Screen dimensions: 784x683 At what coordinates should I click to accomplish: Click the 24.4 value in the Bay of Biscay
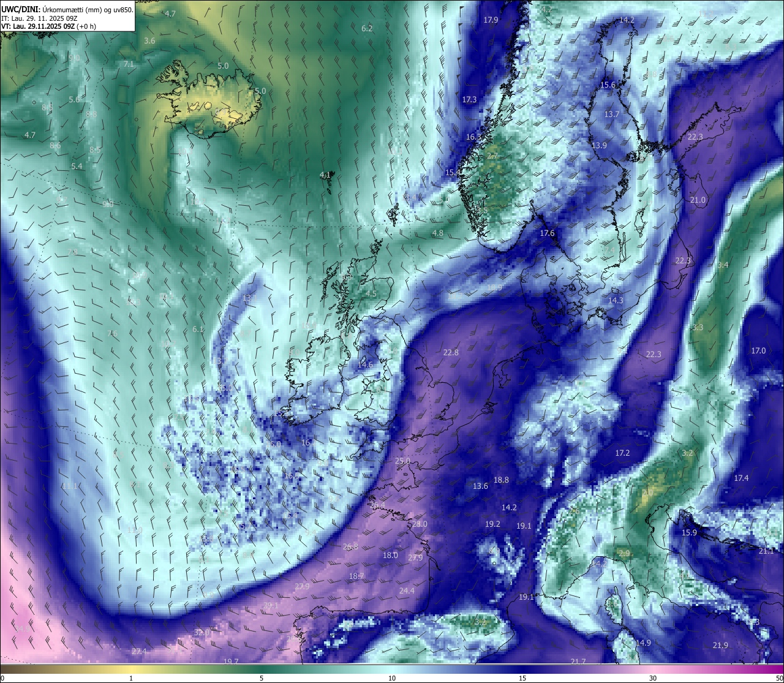coord(407,591)
